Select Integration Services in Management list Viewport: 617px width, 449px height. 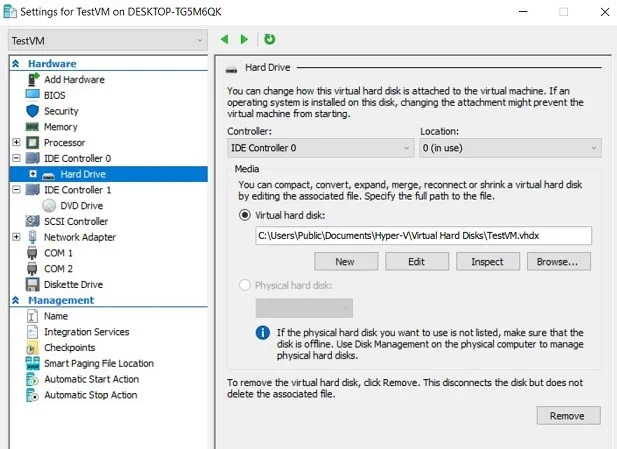pyautogui.click(x=86, y=332)
